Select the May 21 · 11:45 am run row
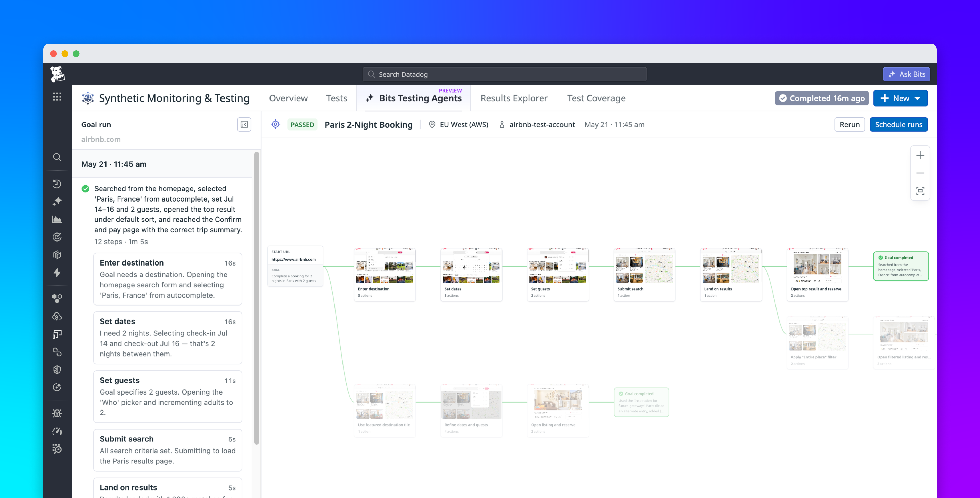Viewport: 980px width, 498px height. 162,164
